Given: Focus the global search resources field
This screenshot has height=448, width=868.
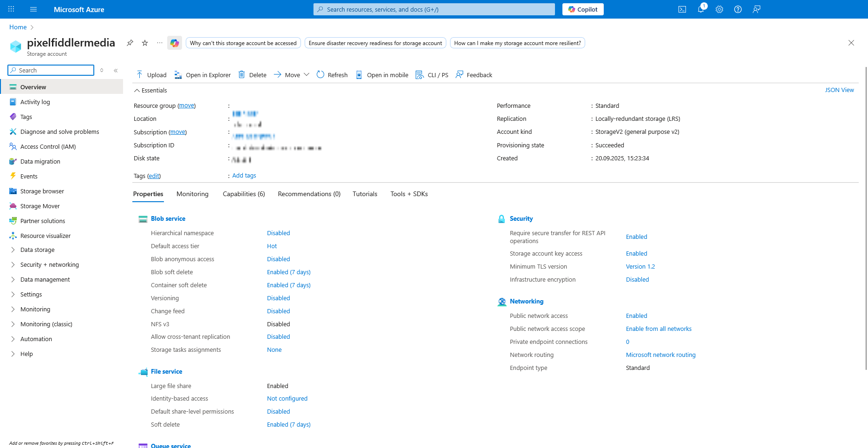Looking at the screenshot, I should click(x=434, y=9).
